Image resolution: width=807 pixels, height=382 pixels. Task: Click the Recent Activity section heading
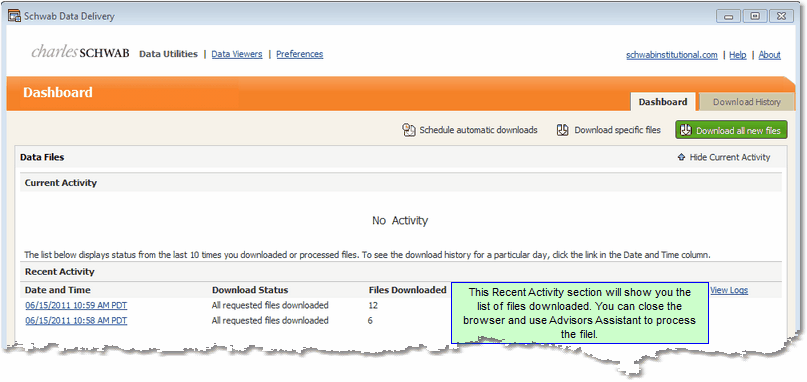(60, 272)
